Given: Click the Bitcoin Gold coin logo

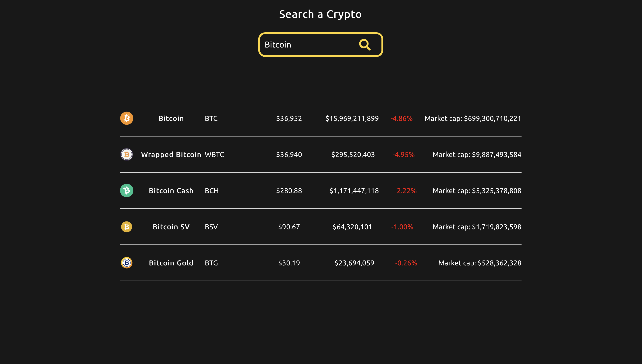Looking at the screenshot, I should coord(127,263).
